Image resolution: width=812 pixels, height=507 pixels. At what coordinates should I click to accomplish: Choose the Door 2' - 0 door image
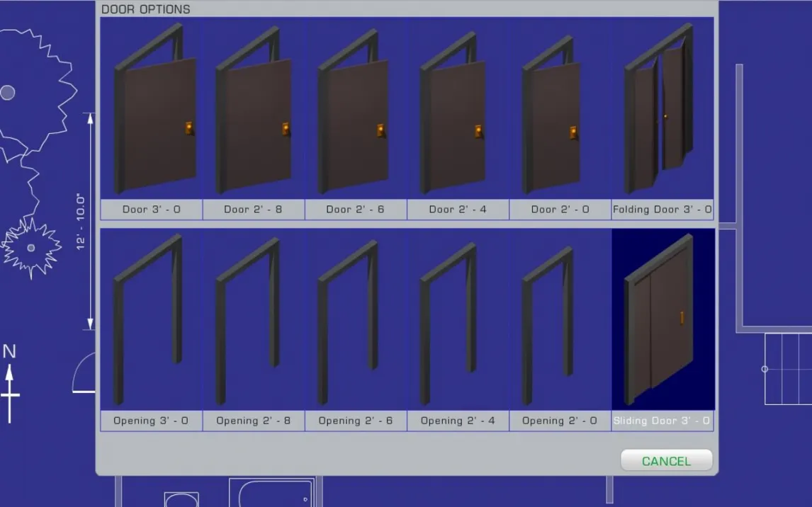[x=560, y=109]
